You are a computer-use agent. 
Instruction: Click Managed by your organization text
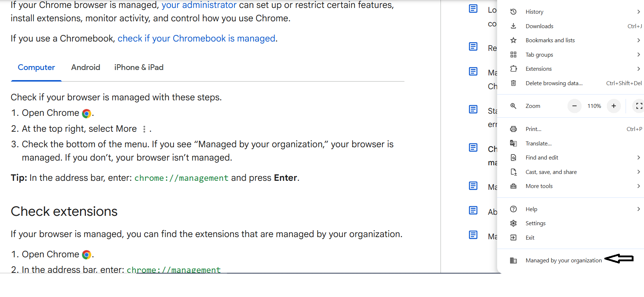pos(564,260)
